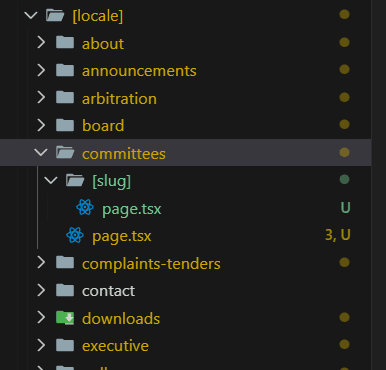
Task: Select the board folder label
Action: pos(103,126)
